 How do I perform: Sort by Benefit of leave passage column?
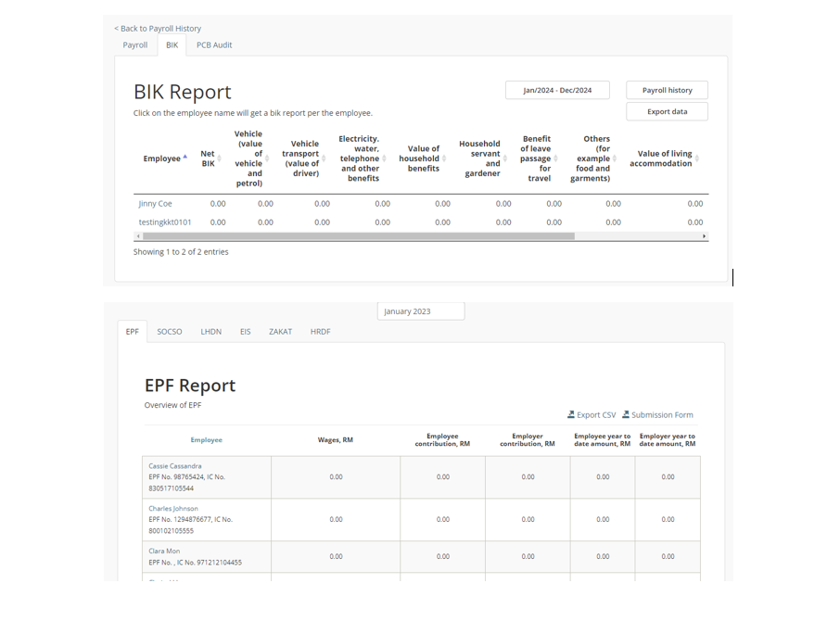[555, 158]
